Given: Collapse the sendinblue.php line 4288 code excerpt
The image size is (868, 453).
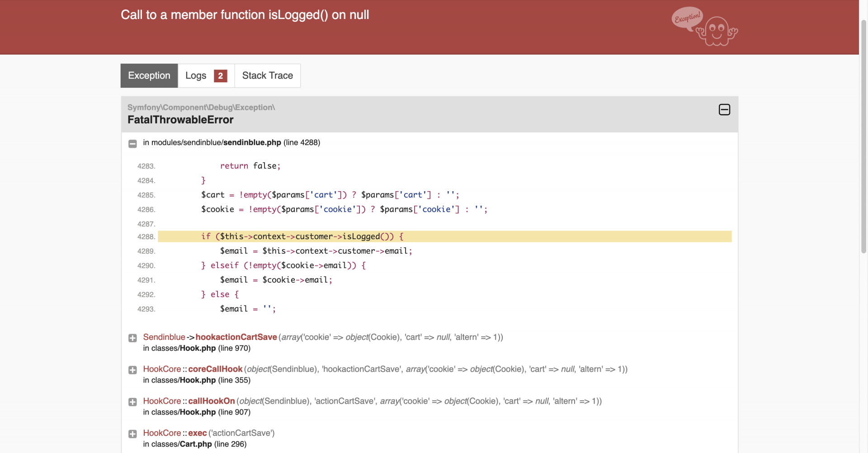Looking at the screenshot, I should point(132,143).
